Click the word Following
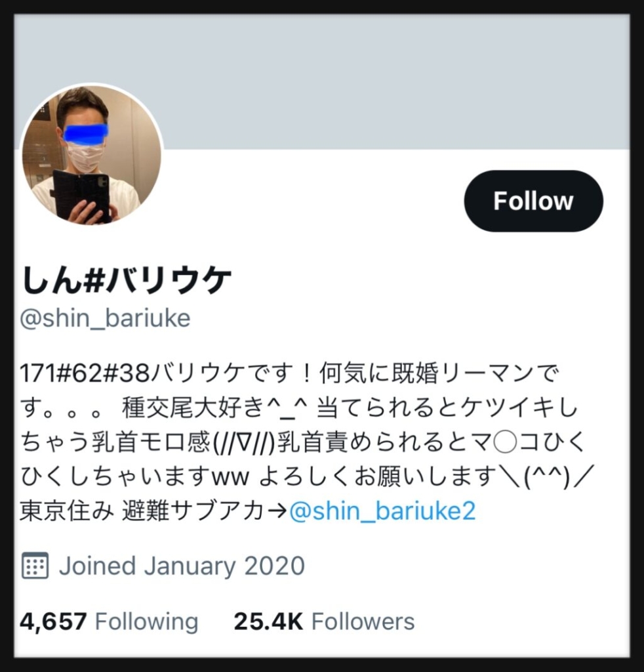 click(146, 621)
